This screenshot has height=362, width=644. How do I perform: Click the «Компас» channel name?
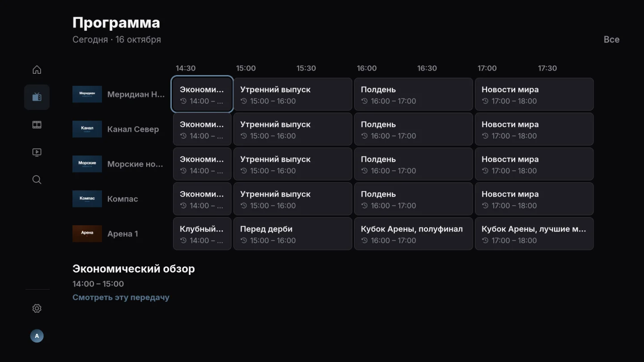pyautogui.click(x=123, y=199)
